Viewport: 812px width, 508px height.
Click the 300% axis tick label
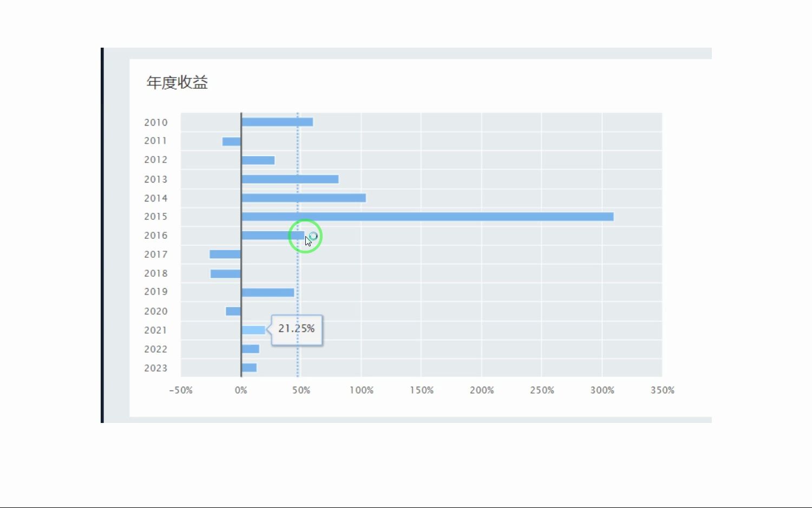(603, 390)
